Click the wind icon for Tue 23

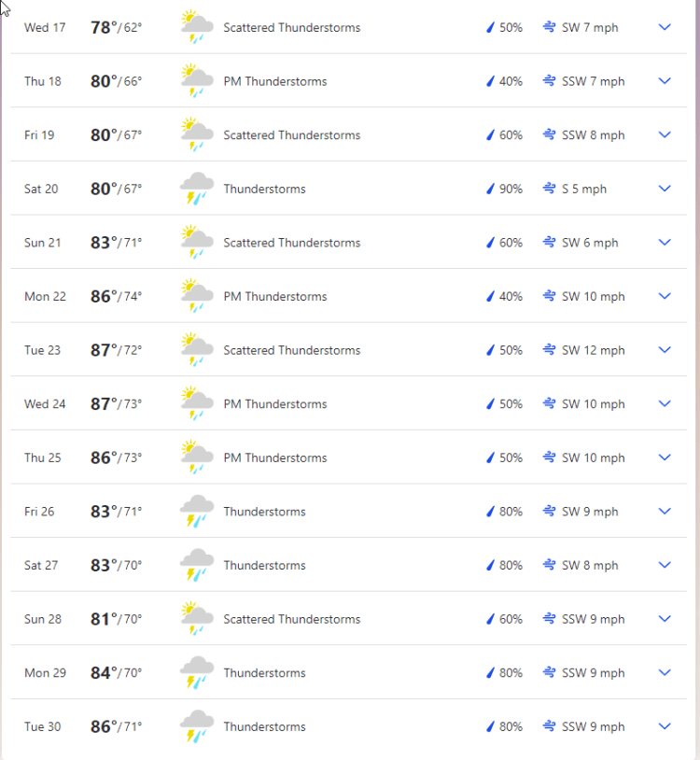tap(550, 350)
